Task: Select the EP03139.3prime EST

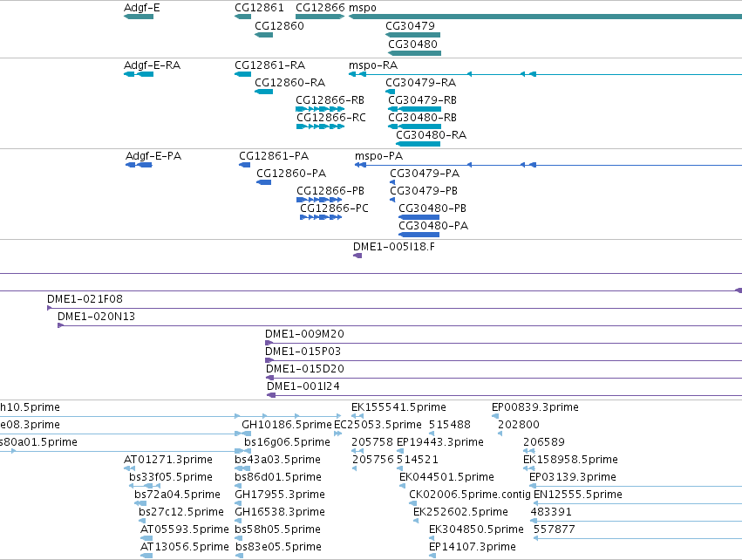Action: coord(636,486)
